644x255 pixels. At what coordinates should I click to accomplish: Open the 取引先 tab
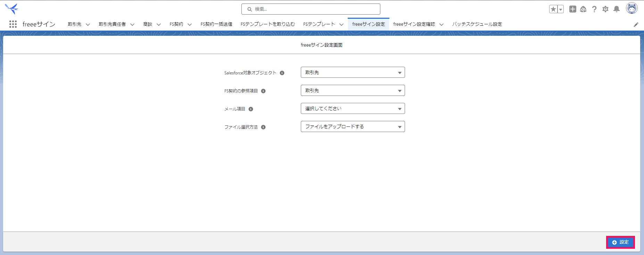coord(74,24)
